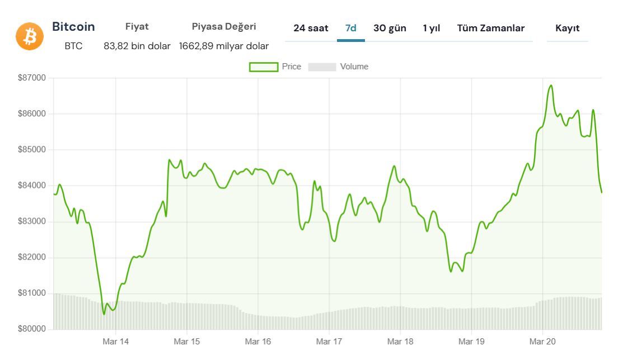This screenshot has width=618, height=364.
Task: Click the $80000 axis label
Action: [32, 329]
